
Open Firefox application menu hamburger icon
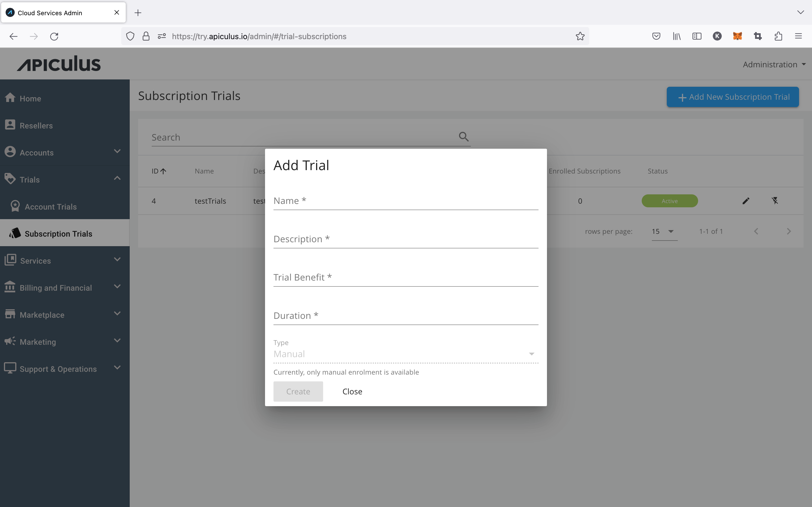tap(798, 36)
